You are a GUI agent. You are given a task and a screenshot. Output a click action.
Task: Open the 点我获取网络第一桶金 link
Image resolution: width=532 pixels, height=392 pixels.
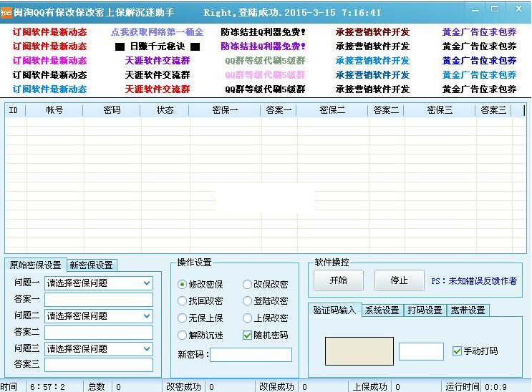click(157, 32)
